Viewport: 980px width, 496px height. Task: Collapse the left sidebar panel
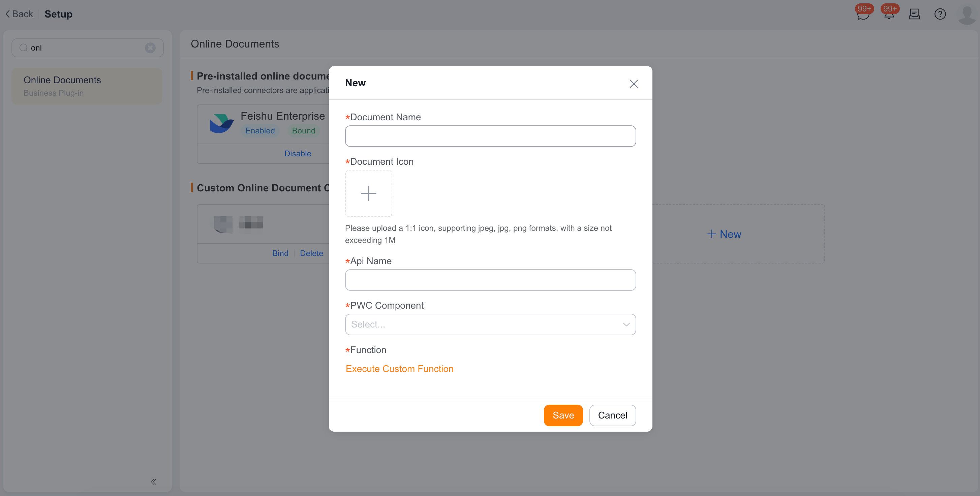153,482
